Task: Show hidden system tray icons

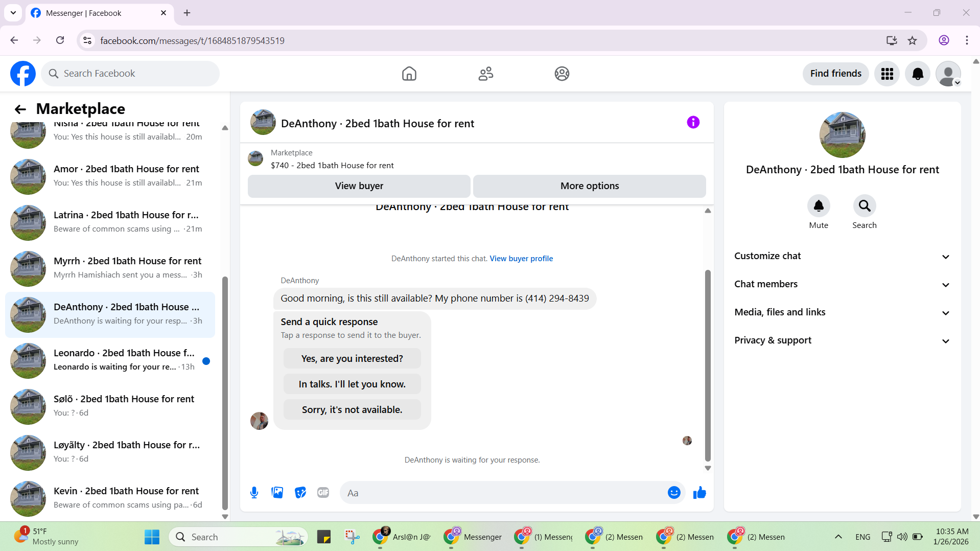Action: (x=838, y=537)
